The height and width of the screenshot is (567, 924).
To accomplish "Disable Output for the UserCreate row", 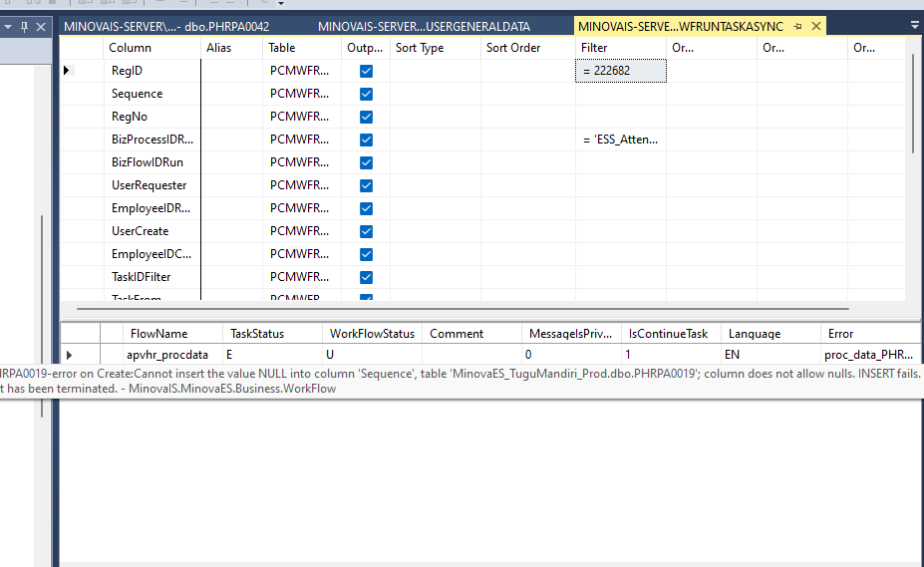I will [366, 231].
